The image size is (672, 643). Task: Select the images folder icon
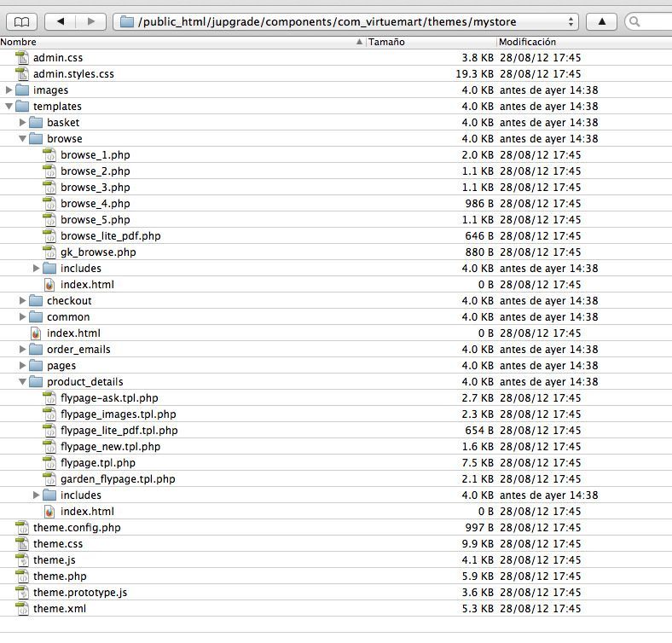(x=22, y=90)
